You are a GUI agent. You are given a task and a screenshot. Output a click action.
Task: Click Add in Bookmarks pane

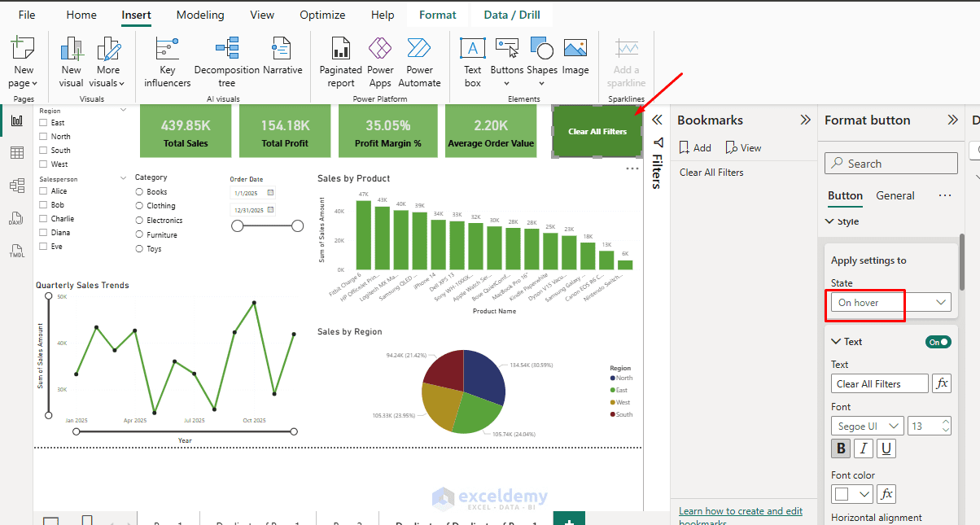pos(694,147)
